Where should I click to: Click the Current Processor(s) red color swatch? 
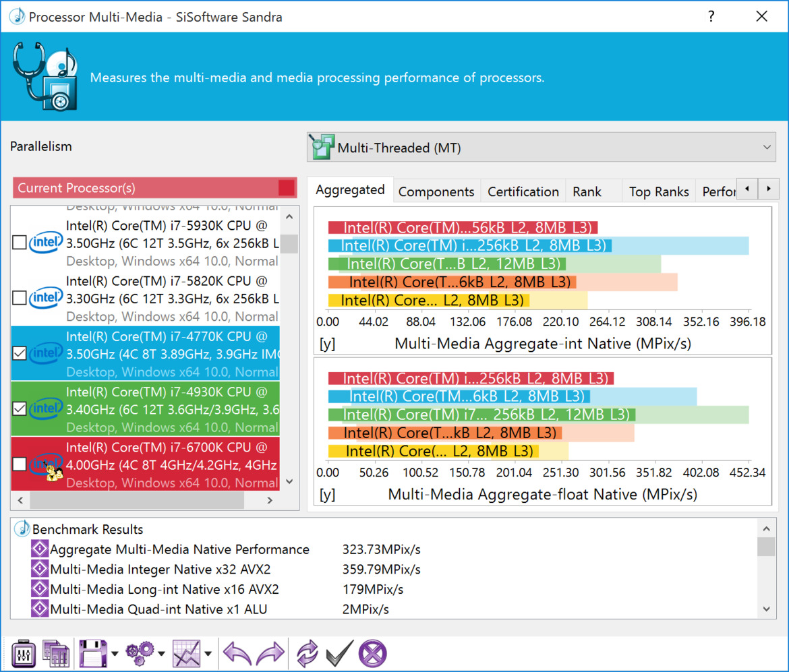coord(287,187)
